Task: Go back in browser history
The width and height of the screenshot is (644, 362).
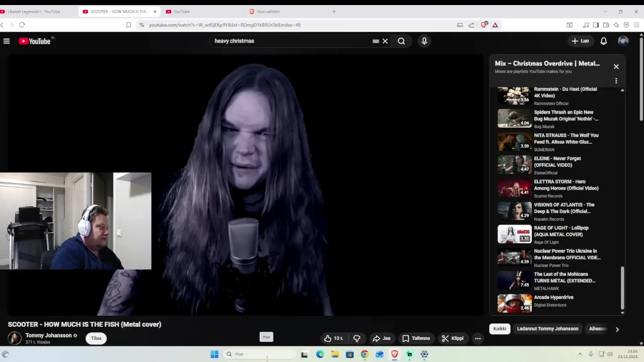Action: coord(3,25)
